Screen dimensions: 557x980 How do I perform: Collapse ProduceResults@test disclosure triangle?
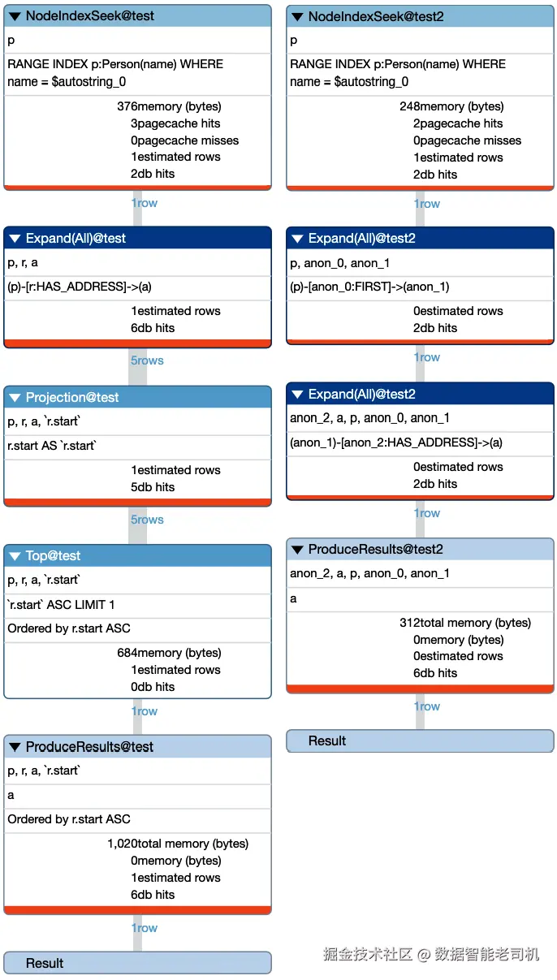pyautogui.click(x=15, y=747)
